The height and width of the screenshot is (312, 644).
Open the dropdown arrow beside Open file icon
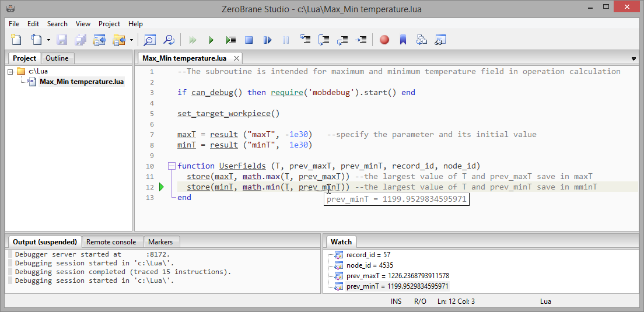coord(48,40)
